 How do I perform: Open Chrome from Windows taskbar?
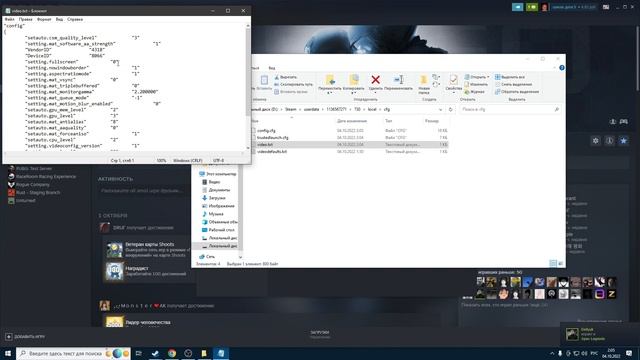click(x=172, y=353)
